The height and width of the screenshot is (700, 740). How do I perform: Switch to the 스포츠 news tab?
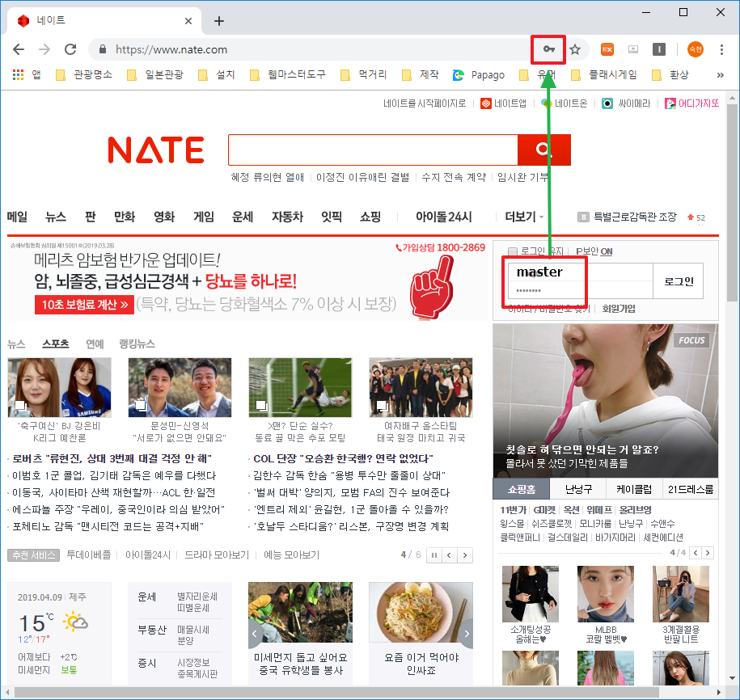pos(55,344)
